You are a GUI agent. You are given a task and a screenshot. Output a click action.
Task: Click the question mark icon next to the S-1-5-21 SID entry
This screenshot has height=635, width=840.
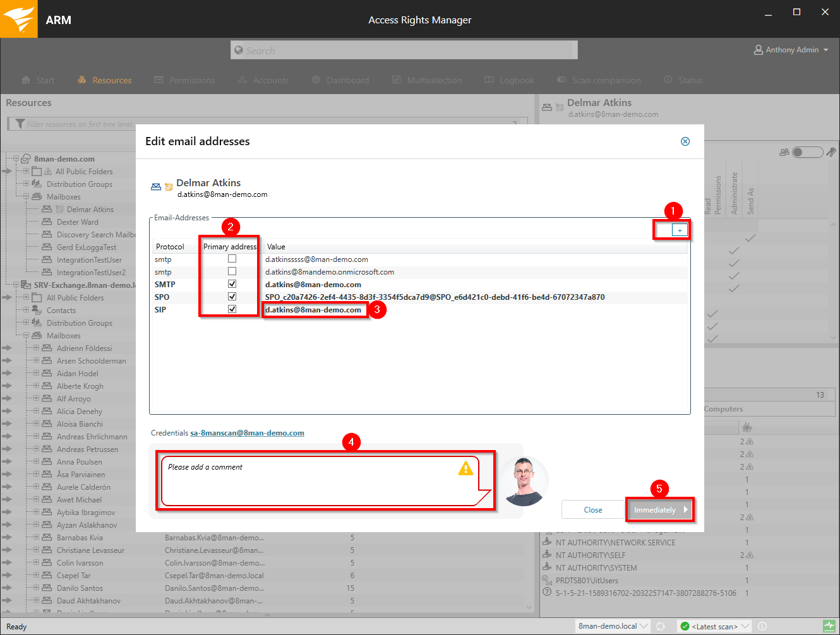point(547,592)
